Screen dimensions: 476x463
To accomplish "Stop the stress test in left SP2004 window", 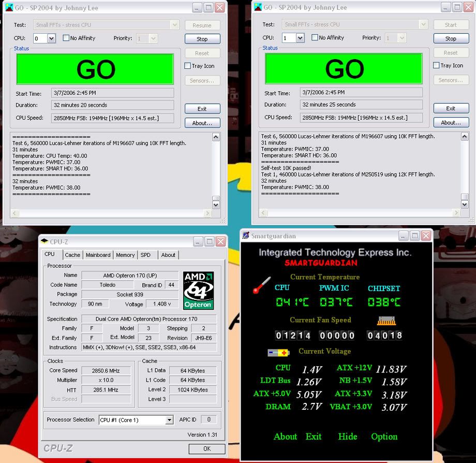I will pos(202,39).
